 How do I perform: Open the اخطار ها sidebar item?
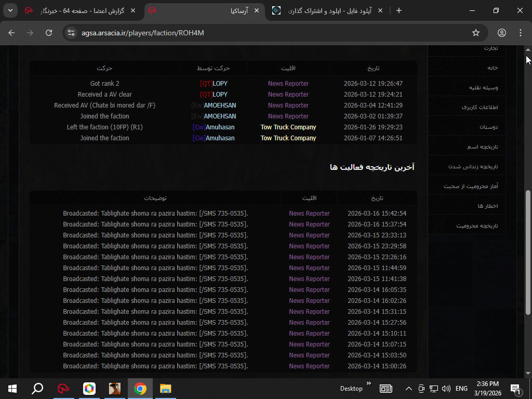click(x=467, y=206)
